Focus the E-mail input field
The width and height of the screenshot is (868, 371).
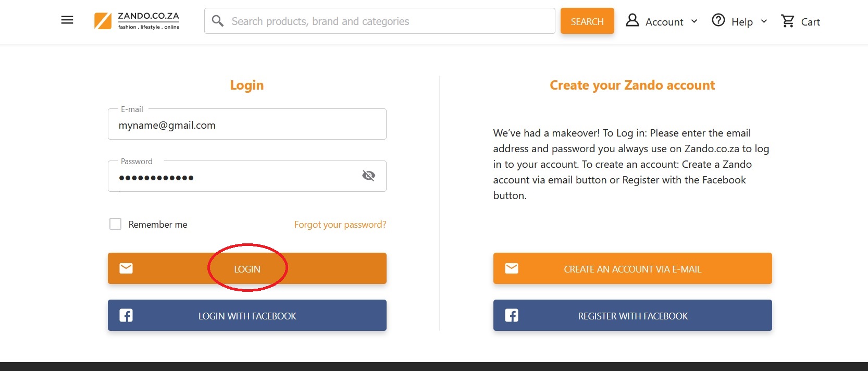247,125
